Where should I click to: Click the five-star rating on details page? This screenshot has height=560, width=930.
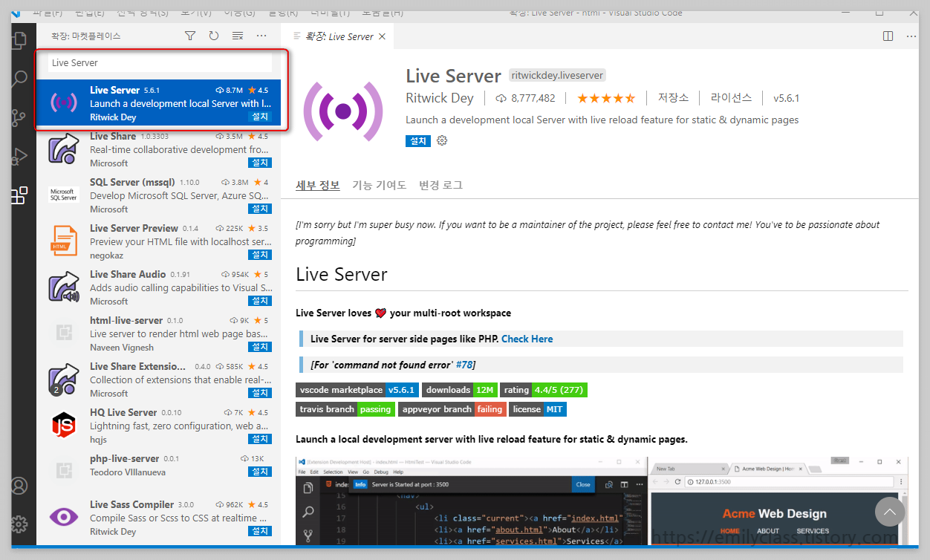(606, 98)
